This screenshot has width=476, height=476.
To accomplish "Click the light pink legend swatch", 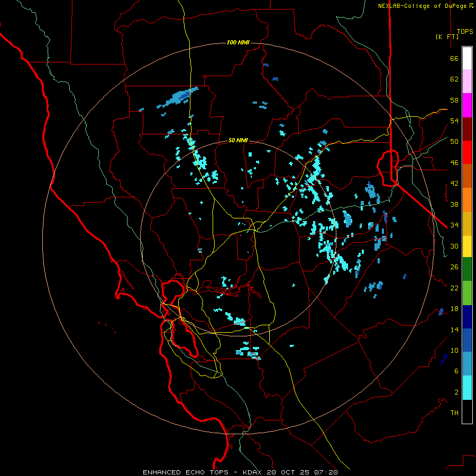I will point(467,81).
